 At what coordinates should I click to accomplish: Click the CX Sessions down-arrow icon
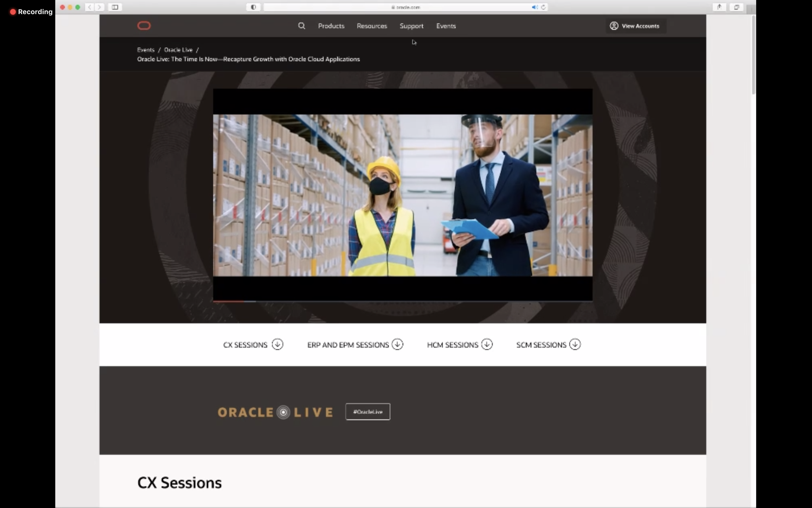click(x=277, y=344)
